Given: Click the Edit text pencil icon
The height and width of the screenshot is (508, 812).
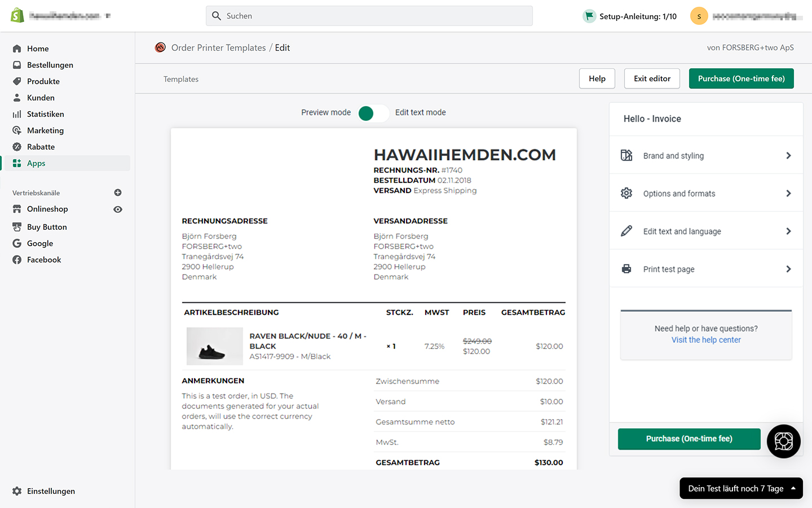Looking at the screenshot, I should pyautogui.click(x=626, y=231).
